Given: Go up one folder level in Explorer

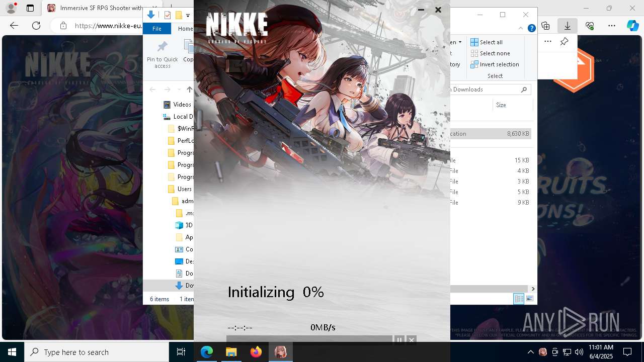Looking at the screenshot, I should [x=189, y=89].
